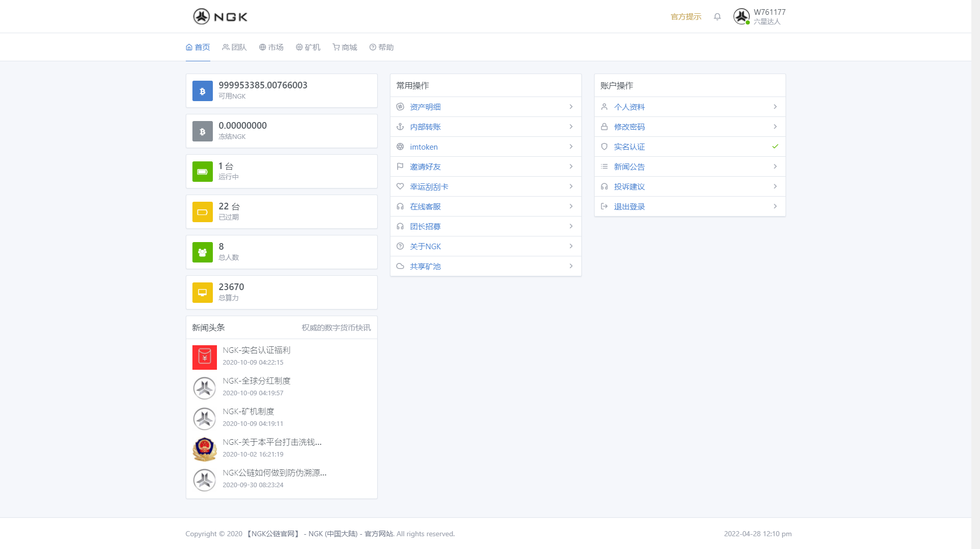Click the NGK logo in header
This screenshot has height=549, width=980.
click(220, 16)
